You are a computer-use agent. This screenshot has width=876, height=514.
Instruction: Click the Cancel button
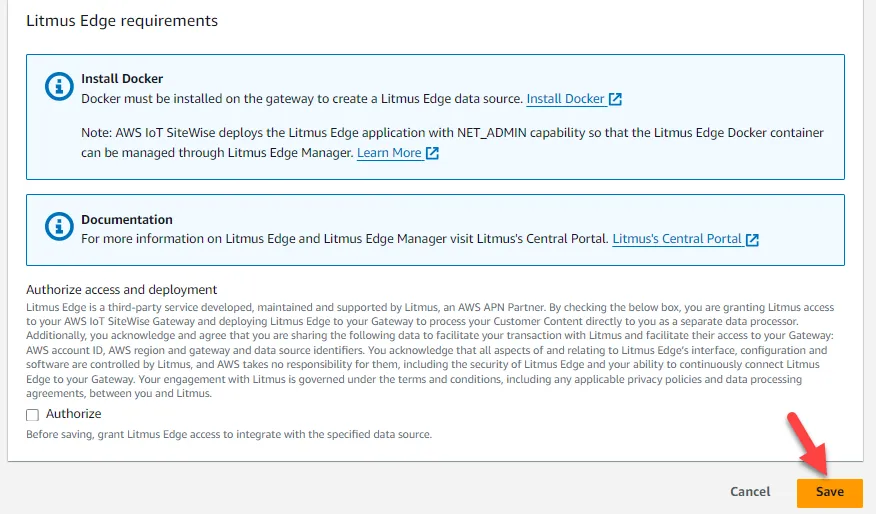[x=750, y=492]
